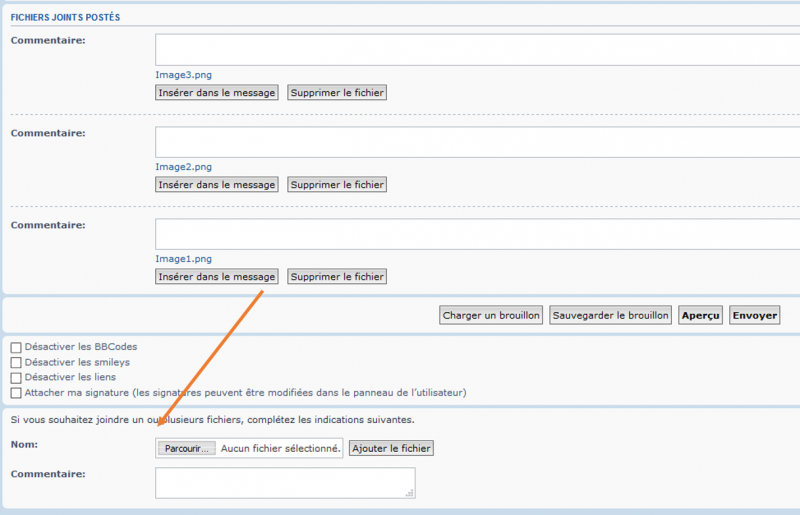This screenshot has width=800, height=515.
Task: Delete the Image3.png attachment
Action: coord(337,93)
